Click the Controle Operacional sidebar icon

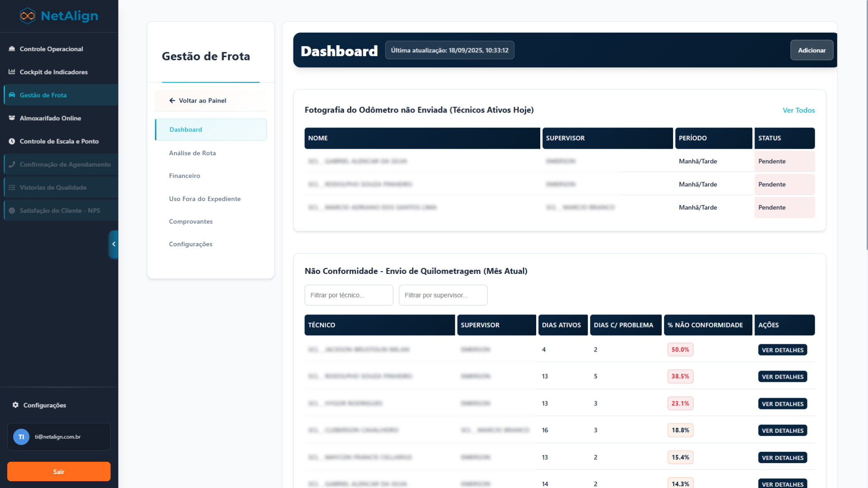click(x=12, y=49)
